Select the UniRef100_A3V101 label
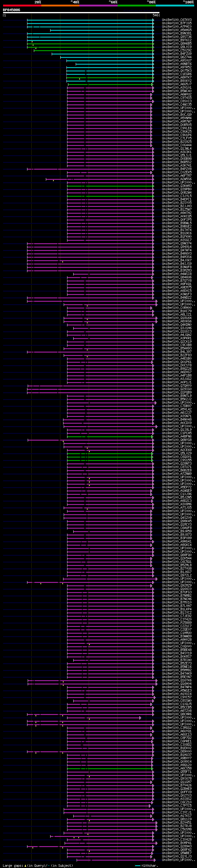This screenshot has width=197, height=868. [177, 88]
